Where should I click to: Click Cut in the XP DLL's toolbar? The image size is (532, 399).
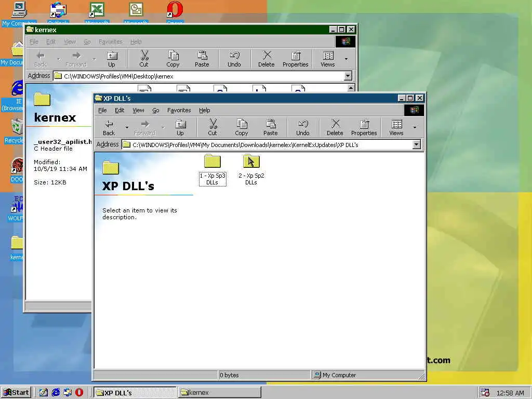point(212,128)
